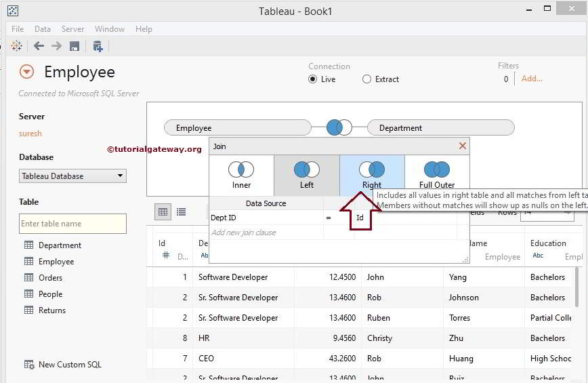Click the Education column header
The width and height of the screenshot is (588, 383).
click(x=548, y=243)
